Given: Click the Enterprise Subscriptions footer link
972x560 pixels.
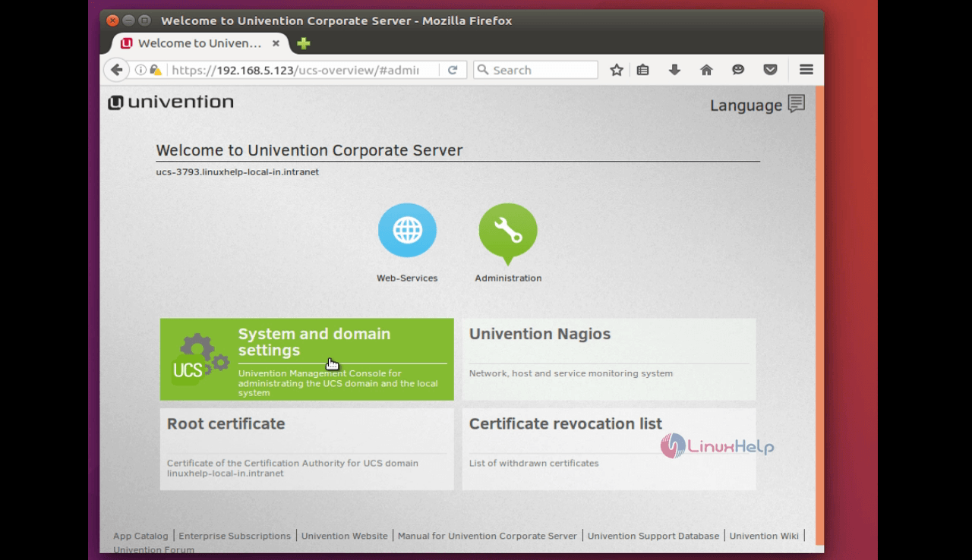Looking at the screenshot, I should [235, 536].
